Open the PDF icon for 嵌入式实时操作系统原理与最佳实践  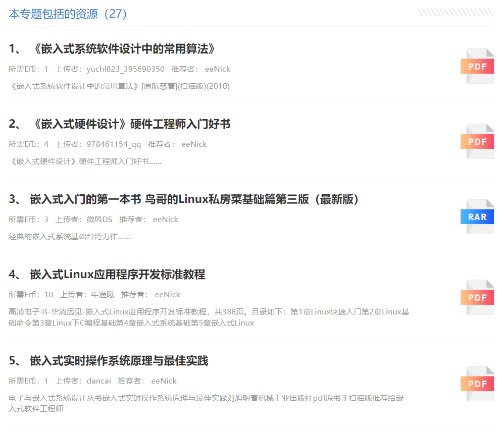coord(477,383)
